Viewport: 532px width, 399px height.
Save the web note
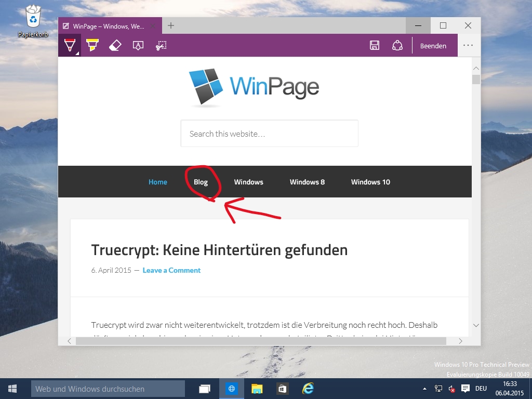pyautogui.click(x=375, y=46)
